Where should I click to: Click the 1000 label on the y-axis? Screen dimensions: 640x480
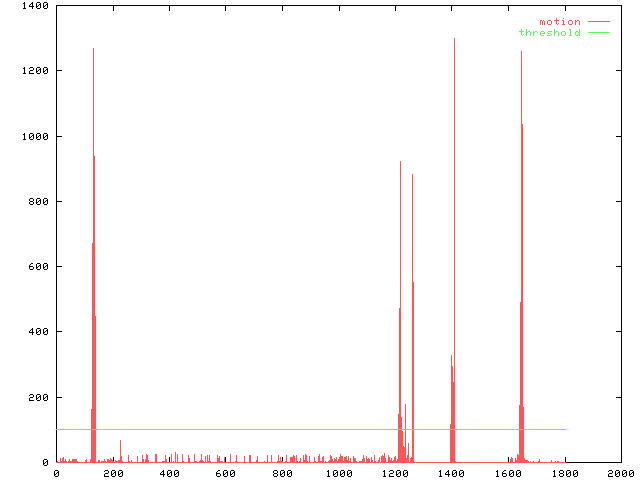35,136
